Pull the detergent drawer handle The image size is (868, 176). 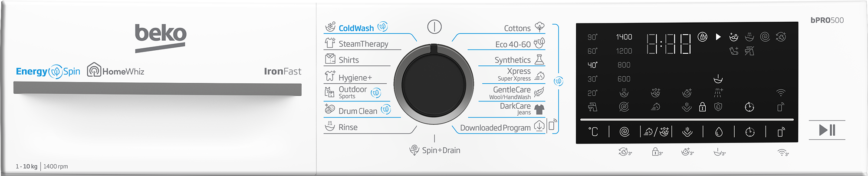coord(158,89)
